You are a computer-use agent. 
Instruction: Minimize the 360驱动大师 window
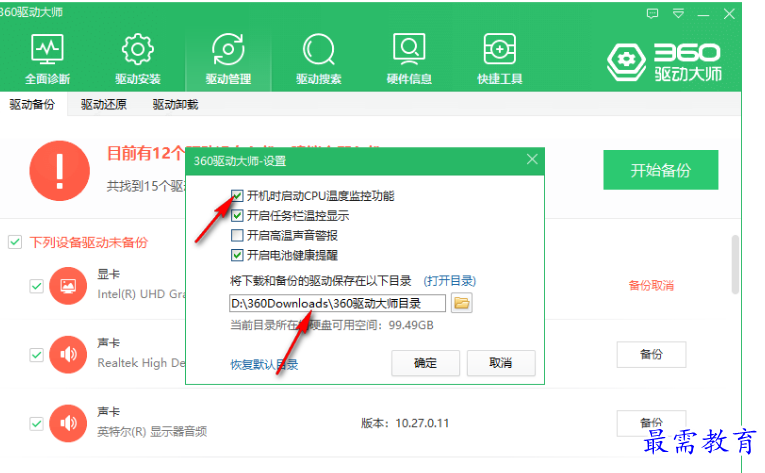[703, 15]
